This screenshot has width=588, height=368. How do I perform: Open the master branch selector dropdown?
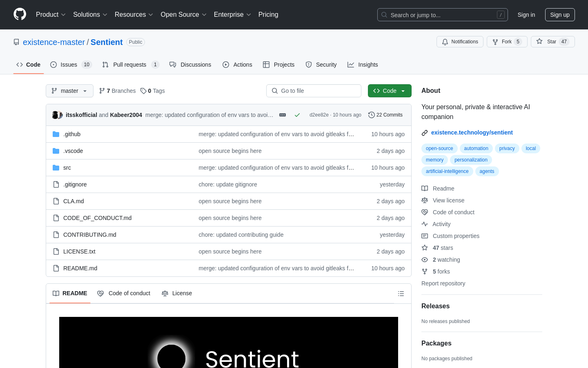tap(69, 91)
